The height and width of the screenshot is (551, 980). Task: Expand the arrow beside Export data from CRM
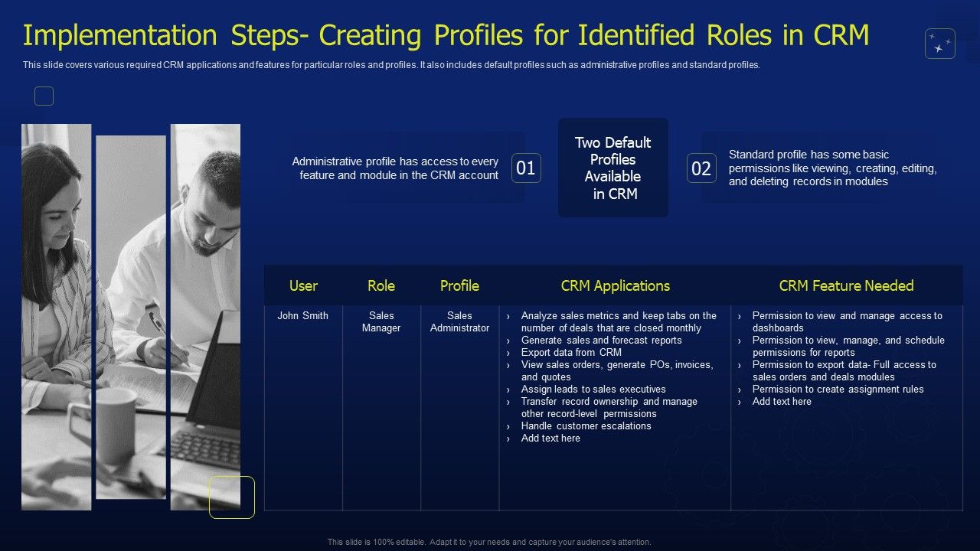[508, 353]
